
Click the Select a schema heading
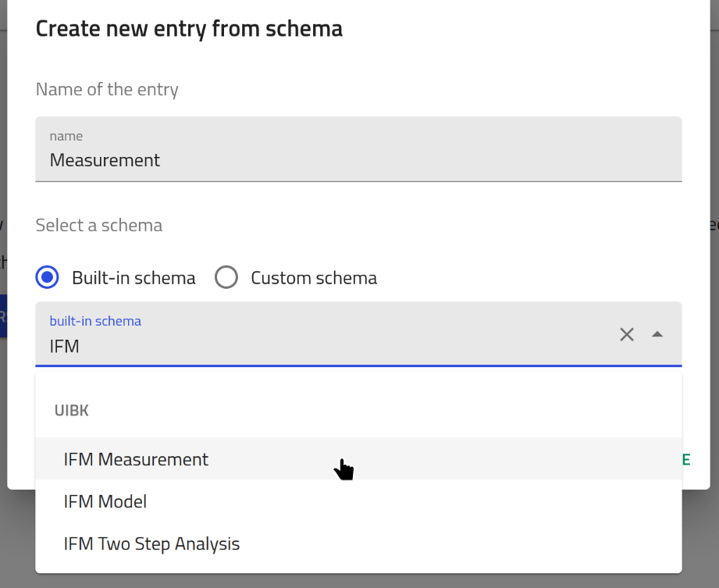pyautogui.click(x=99, y=226)
